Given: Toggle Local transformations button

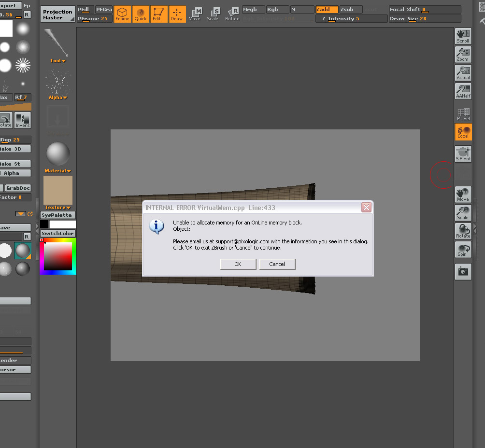Looking at the screenshot, I should pos(463,132).
